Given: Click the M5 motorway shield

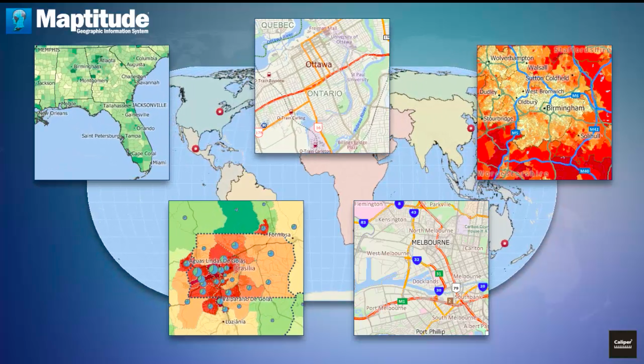Looking at the screenshot, I should point(515,133).
